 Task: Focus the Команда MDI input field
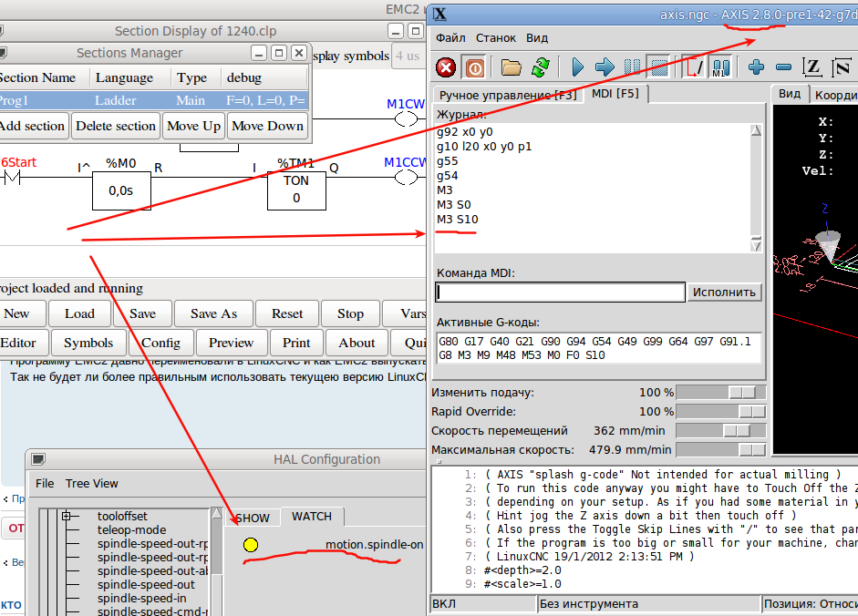(561, 293)
